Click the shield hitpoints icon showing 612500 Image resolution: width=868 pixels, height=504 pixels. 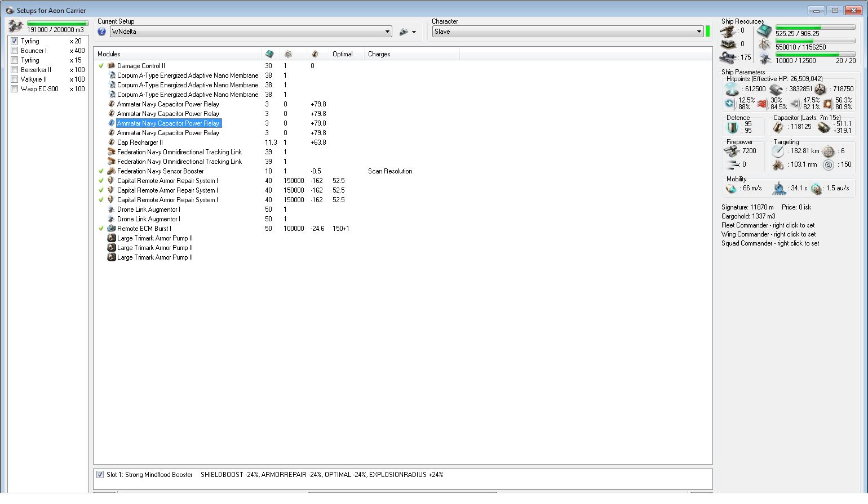(732, 89)
